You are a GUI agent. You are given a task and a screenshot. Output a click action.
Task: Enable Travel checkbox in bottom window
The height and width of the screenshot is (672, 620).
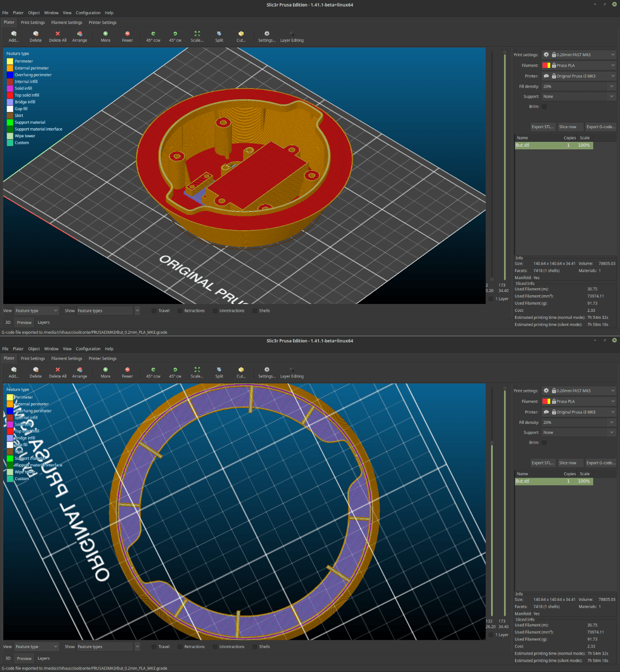click(154, 646)
